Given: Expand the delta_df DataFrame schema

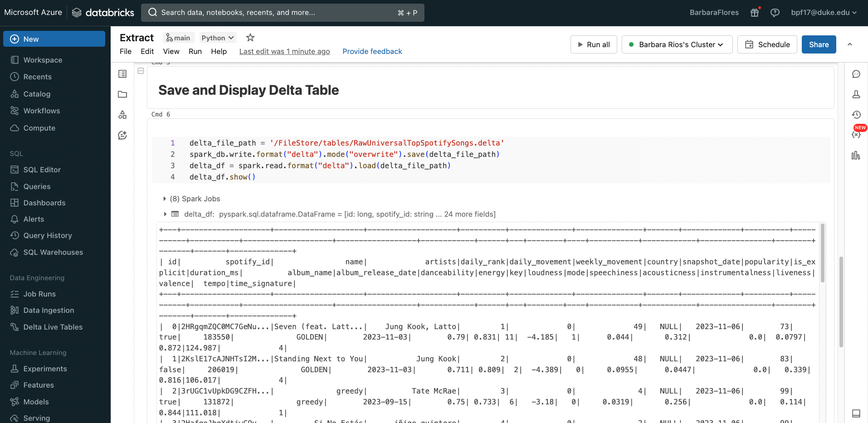Looking at the screenshot, I should click(x=165, y=214).
